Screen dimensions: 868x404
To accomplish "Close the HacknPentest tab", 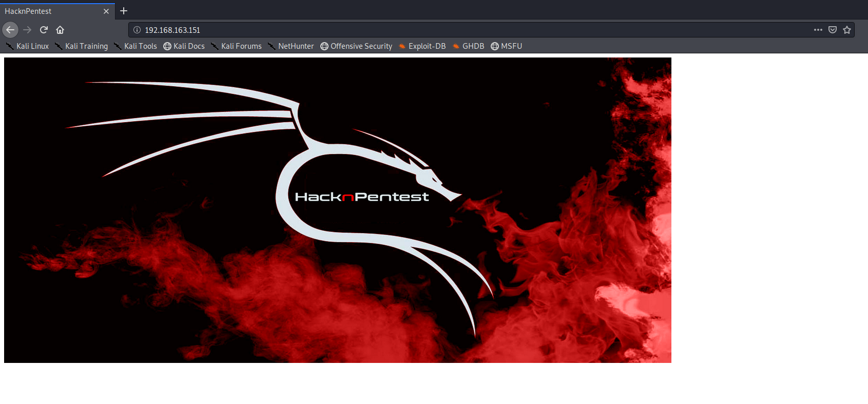I will click(106, 11).
